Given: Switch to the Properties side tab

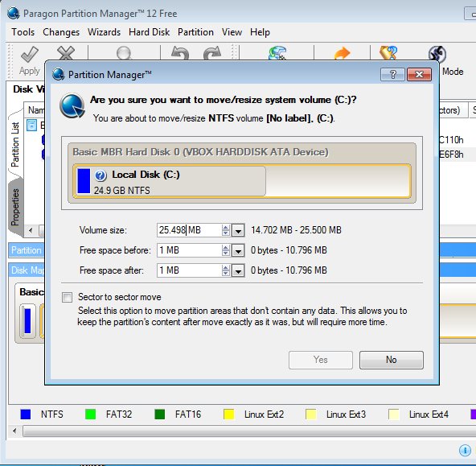Looking at the screenshot, I should (15, 207).
